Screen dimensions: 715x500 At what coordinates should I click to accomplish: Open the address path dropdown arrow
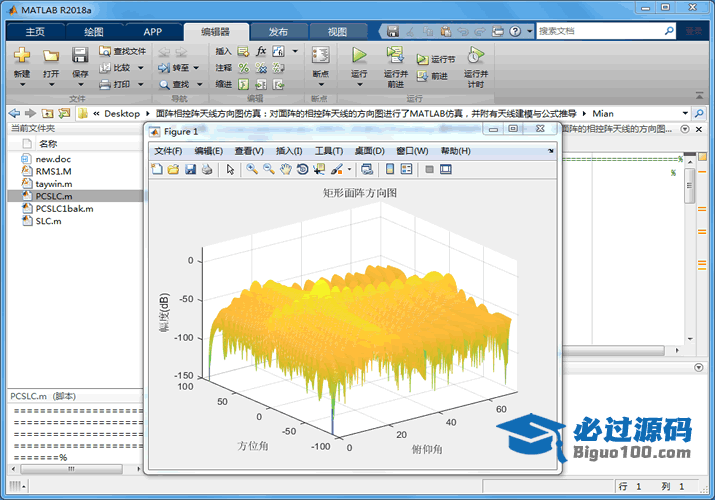[685, 113]
